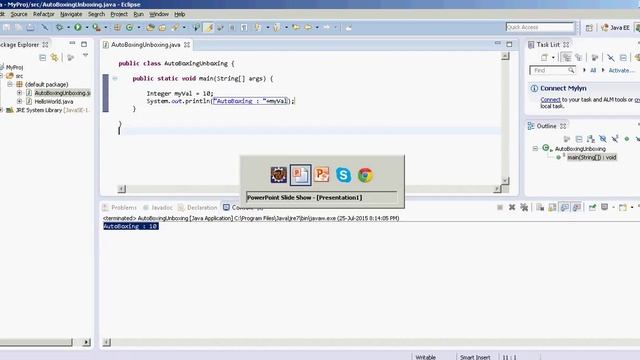Click the green Run button in toolbar

tap(78, 27)
